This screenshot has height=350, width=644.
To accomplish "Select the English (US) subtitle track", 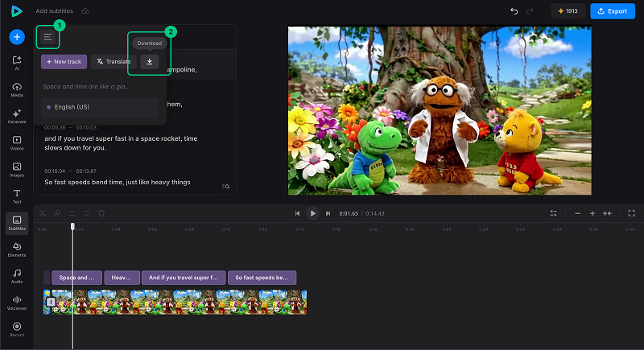I will point(100,107).
